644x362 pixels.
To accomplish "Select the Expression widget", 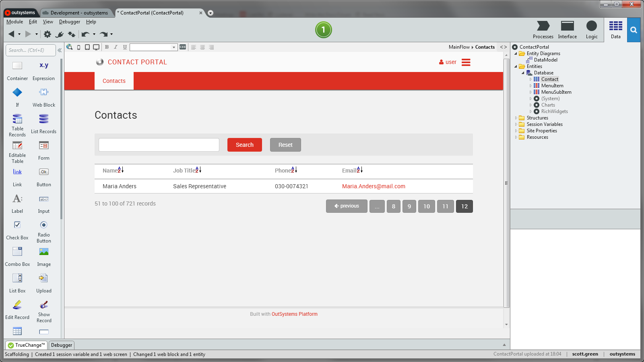I will (44, 70).
